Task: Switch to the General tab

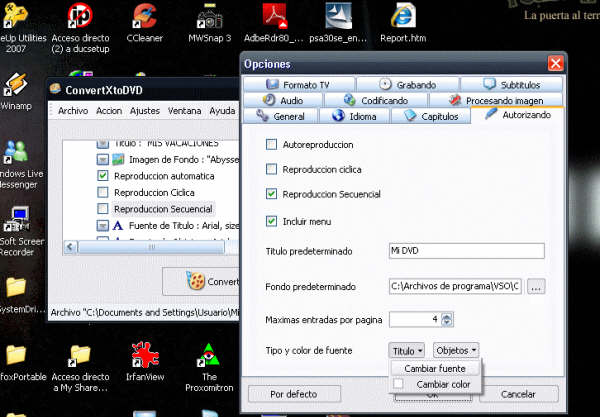Action: pyautogui.click(x=280, y=116)
